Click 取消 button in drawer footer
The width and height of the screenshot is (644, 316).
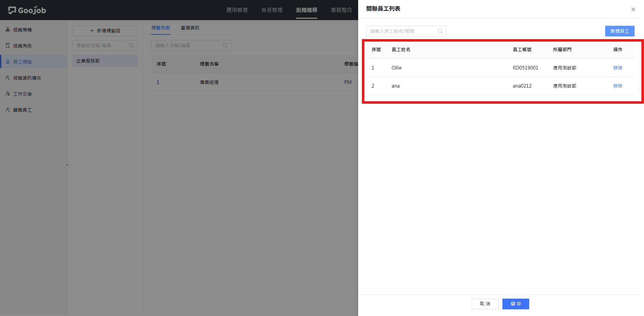coord(485,304)
